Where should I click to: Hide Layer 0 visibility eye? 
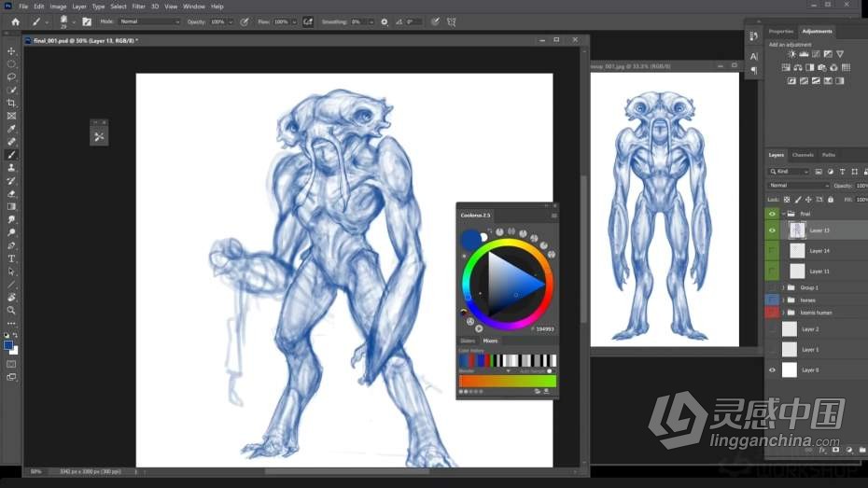(x=772, y=370)
